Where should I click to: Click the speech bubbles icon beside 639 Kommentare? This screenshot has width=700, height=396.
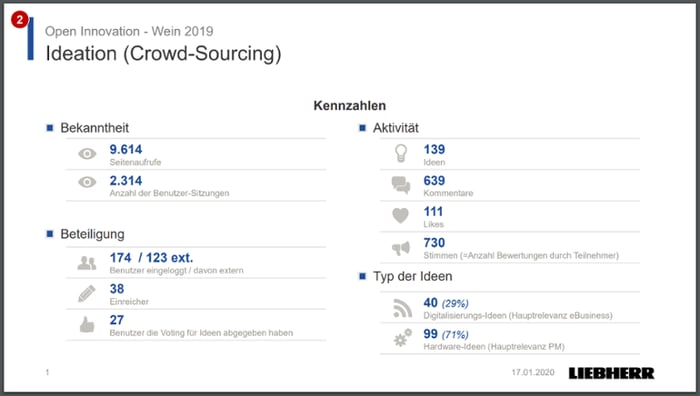[x=401, y=185]
